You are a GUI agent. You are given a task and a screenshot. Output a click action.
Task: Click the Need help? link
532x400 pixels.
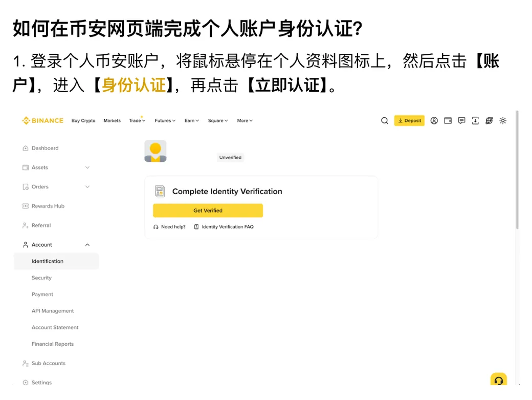click(173, 227)
